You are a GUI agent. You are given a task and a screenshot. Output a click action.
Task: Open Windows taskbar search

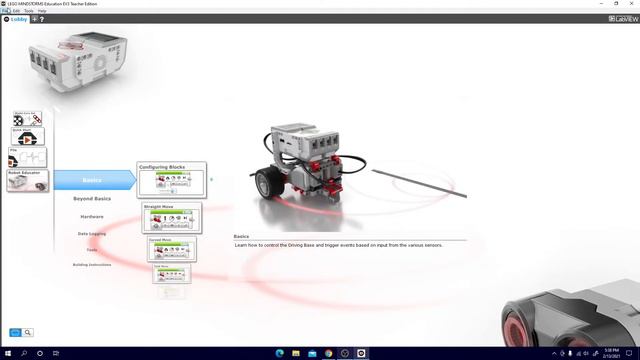pos(24,353)
